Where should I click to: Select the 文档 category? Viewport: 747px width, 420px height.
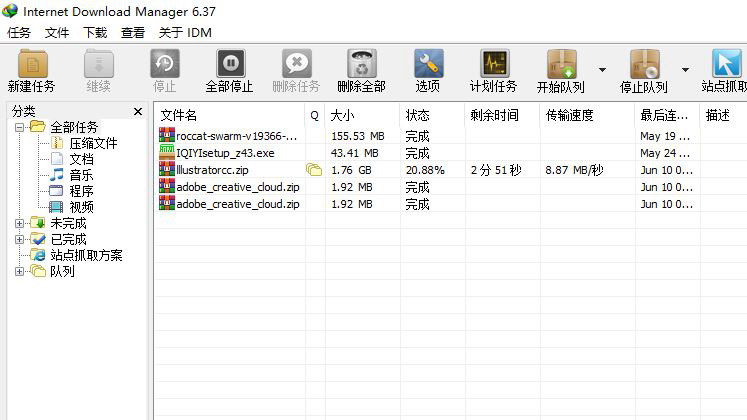(x=81, y=160)
